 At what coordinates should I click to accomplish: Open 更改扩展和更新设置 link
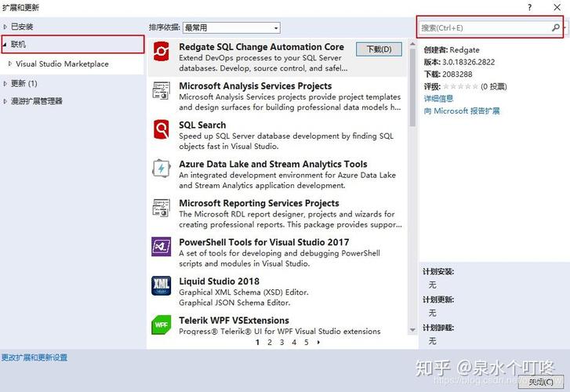[x=34, y=358]
